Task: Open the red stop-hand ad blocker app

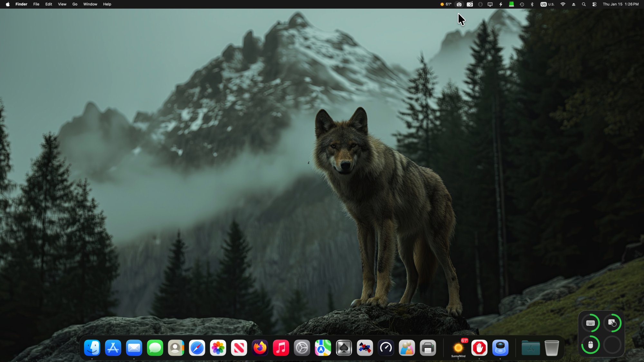Action: point(479,348)
